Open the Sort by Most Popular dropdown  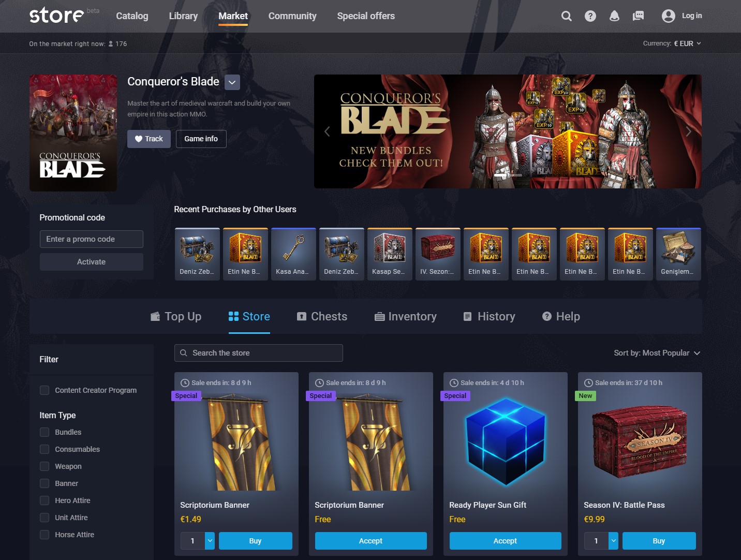657,353
